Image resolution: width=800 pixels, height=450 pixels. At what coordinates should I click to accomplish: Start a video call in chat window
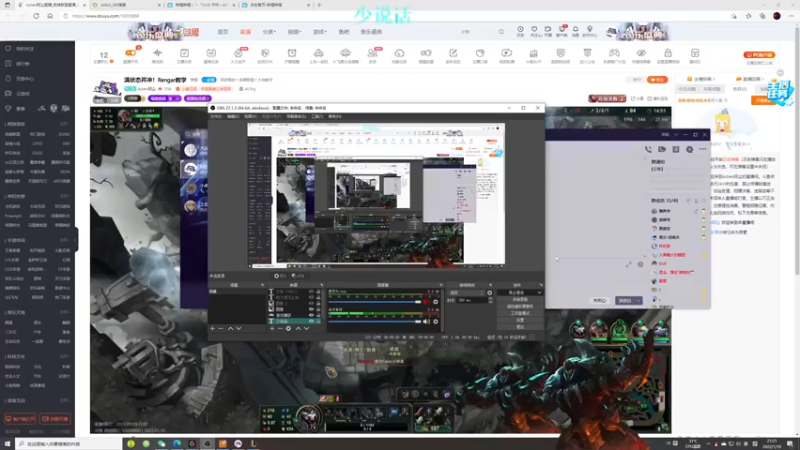(662, 149)
